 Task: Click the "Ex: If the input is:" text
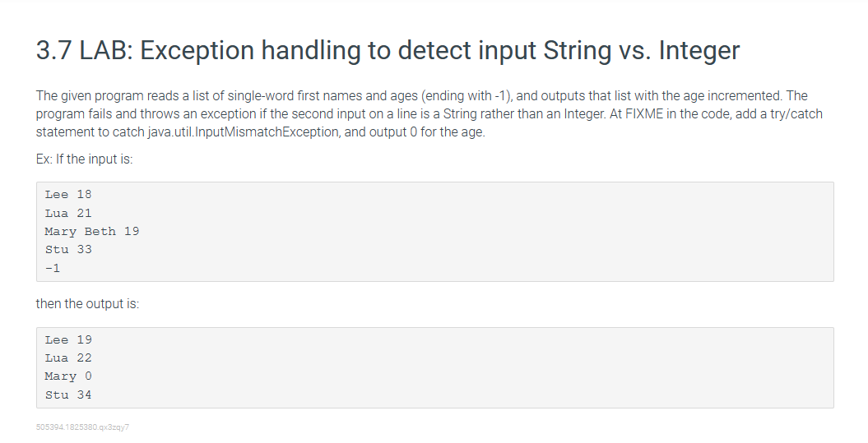point(84,159)
